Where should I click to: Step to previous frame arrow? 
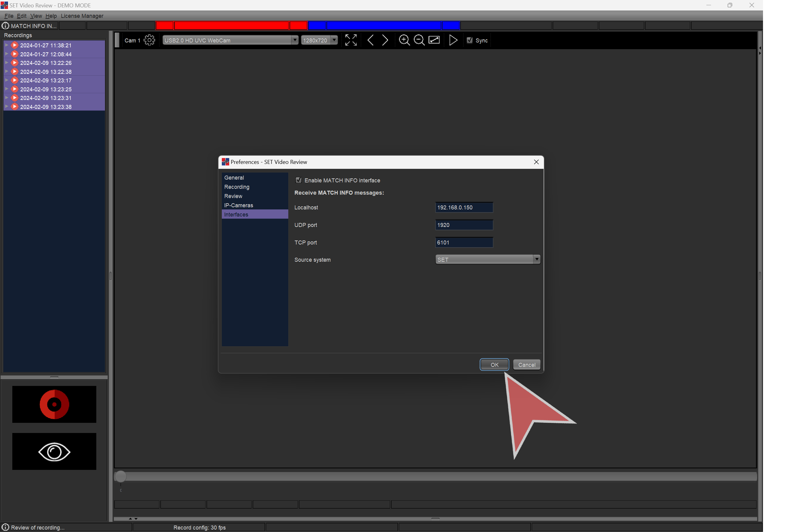pyautogui.click(x=370, y=40)
